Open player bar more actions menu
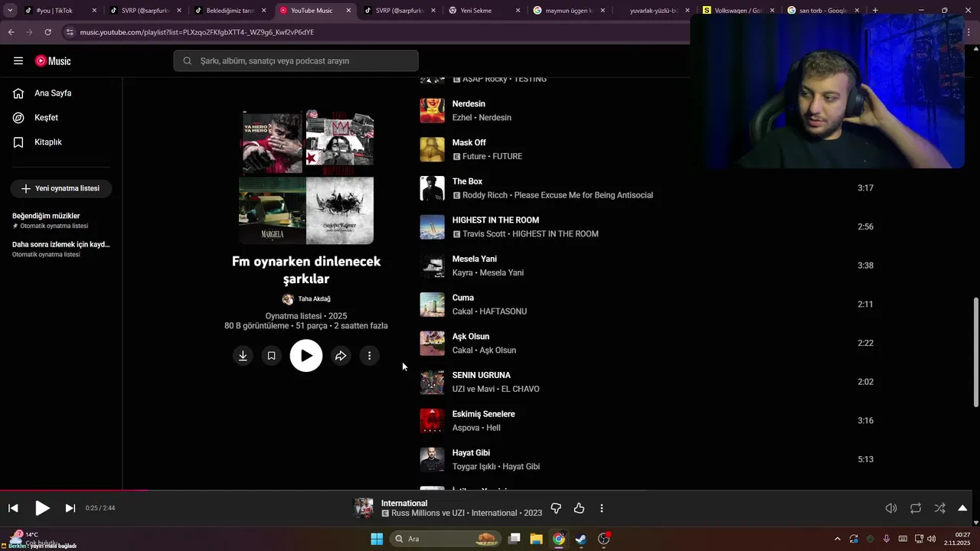Screen dimensions: 980x551 pos(602,508)
